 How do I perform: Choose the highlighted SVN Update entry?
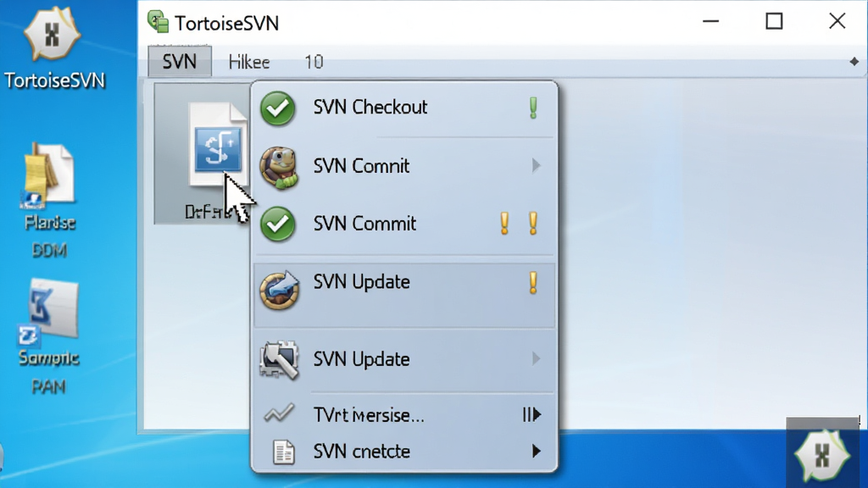click(404, 295)
